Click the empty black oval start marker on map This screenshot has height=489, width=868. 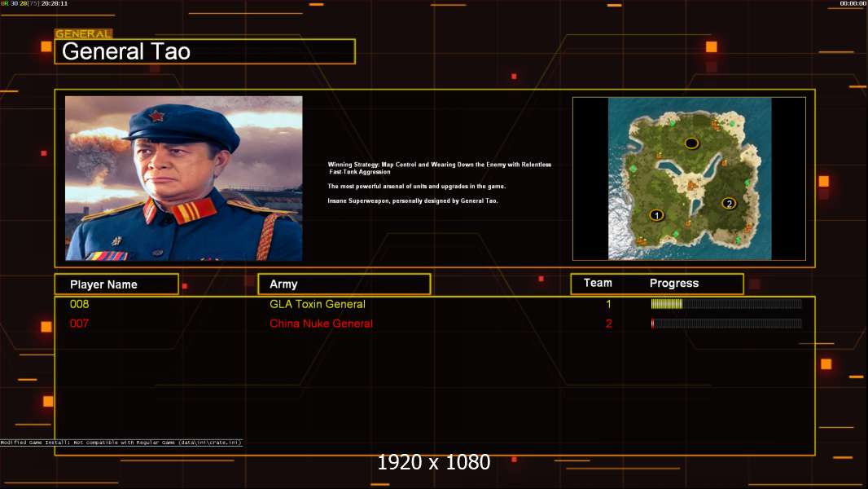pyautogui.click(x=691, y=143)
